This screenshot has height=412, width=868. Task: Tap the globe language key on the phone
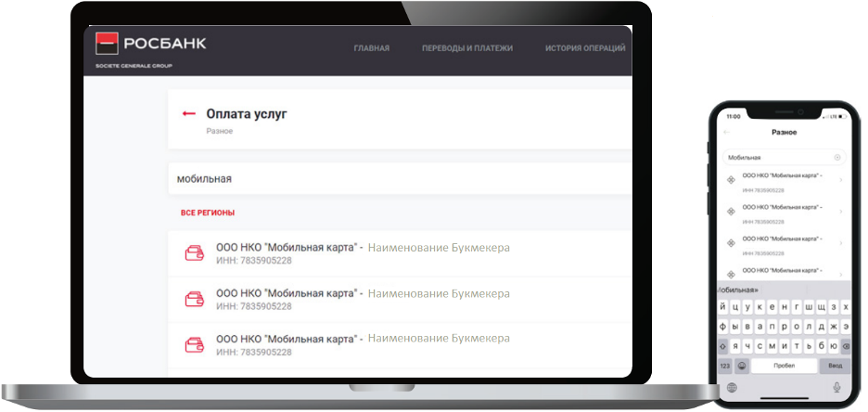pos(732,388)
